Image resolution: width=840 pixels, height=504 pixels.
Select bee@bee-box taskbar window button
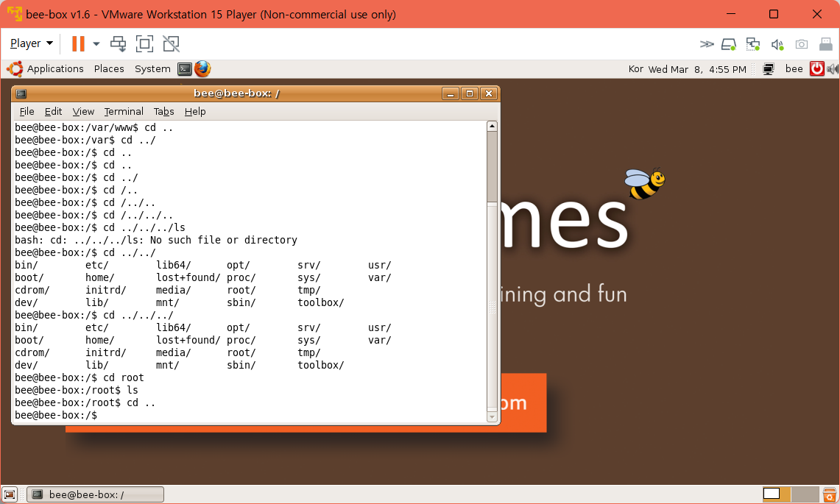click(96, 494)
